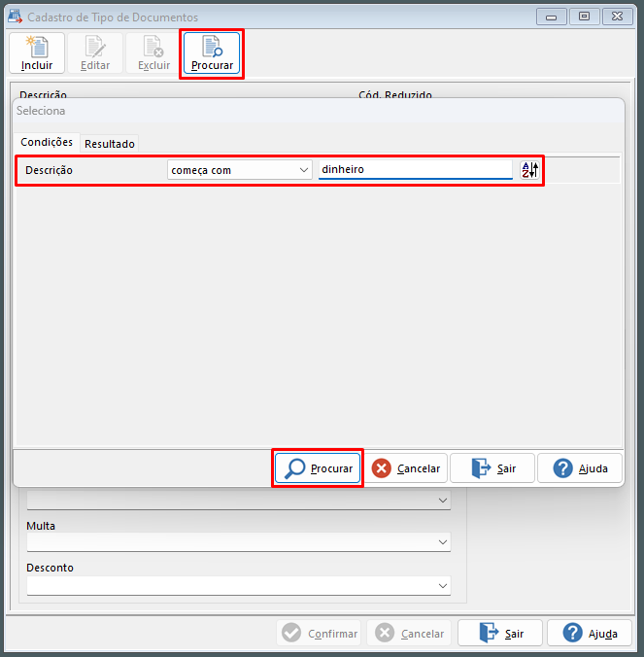Switch to the Resultado tab
Viewport: 644px width, 657px height.
(x=110, y=144)
